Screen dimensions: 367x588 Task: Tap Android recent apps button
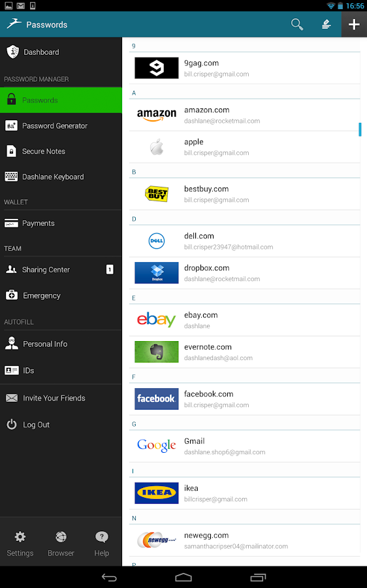pos(258,578)
